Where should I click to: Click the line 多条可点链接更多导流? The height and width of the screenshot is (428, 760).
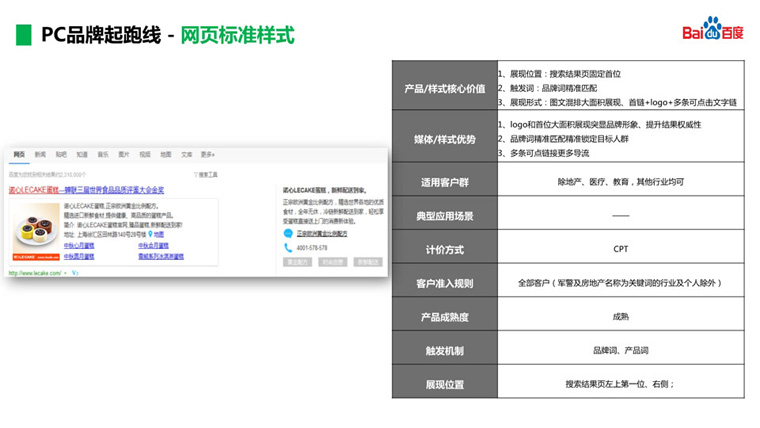click(x=544, y=153)
